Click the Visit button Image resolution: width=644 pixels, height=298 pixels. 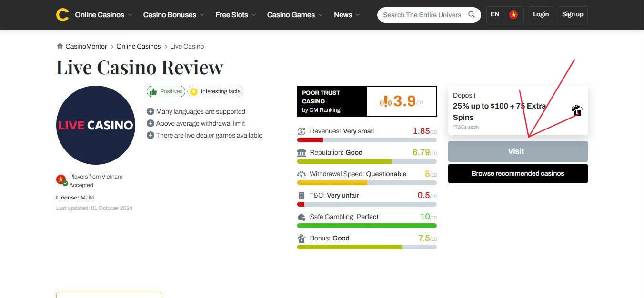(518, 151)
